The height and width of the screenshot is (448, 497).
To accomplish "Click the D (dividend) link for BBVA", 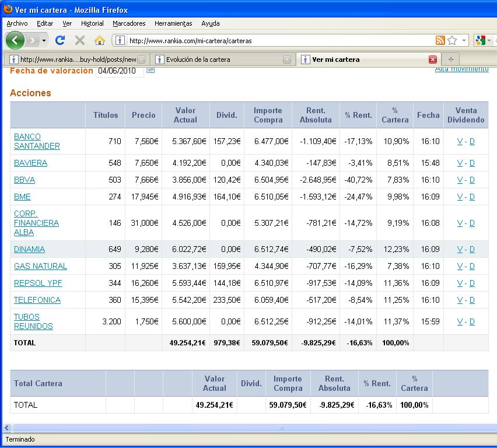I will click(472, 180).
